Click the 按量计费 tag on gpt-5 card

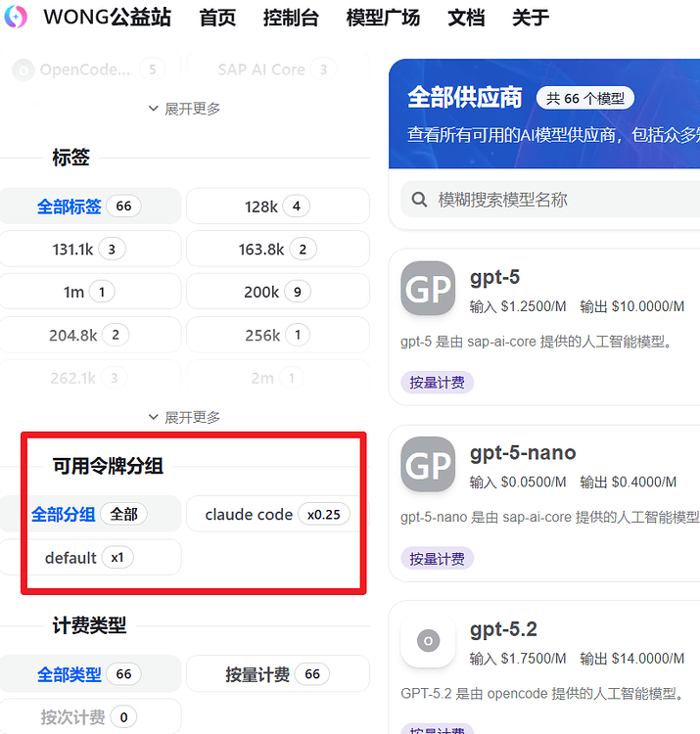click(x=437, y=383)
